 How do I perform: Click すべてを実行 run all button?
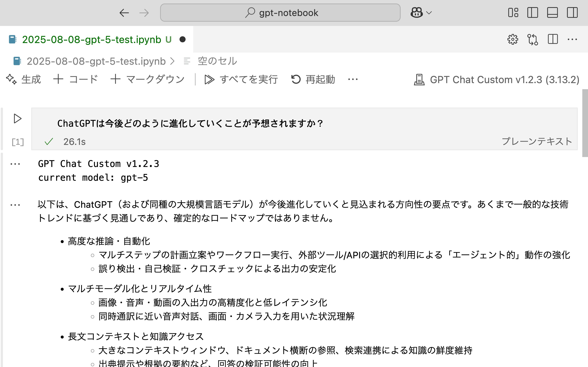pyautogui.click(x=241, y=79)
